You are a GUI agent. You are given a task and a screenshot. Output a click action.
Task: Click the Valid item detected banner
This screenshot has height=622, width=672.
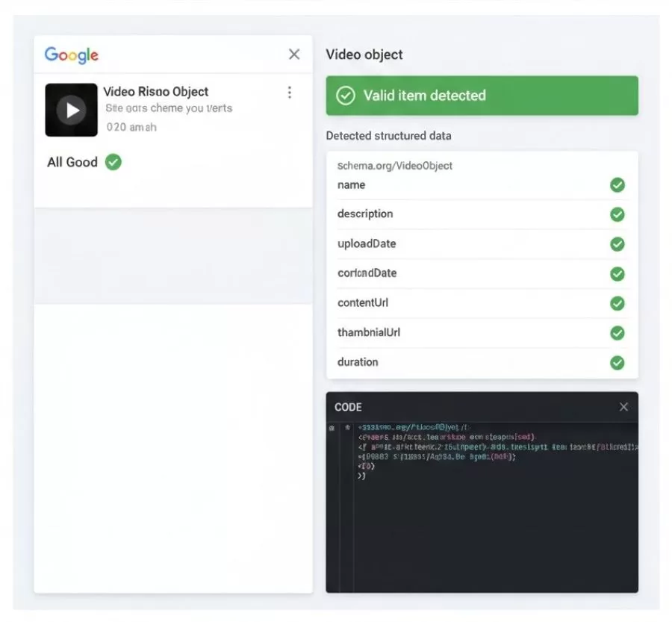(x=481, y=96)
